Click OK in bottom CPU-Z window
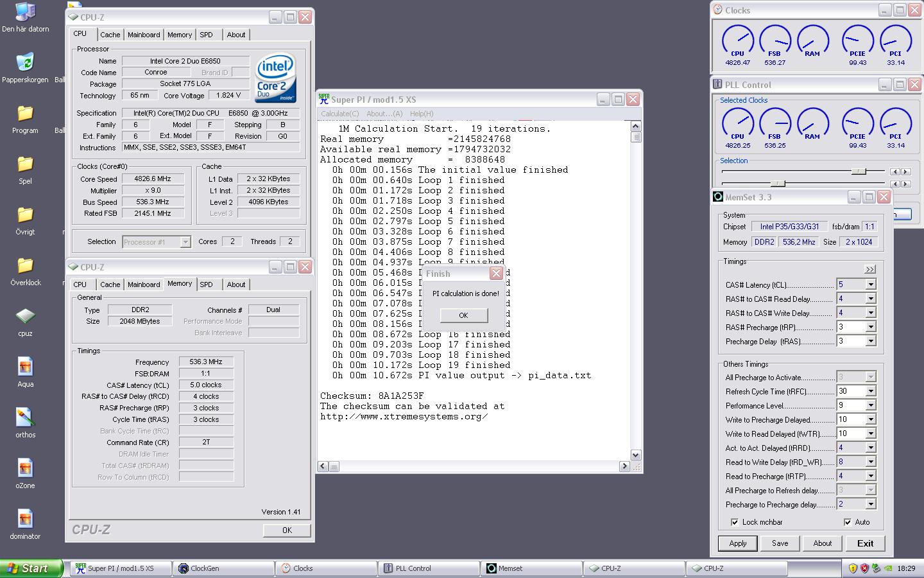The width and height of the screenshot is (924, 578). pyautogui.click(x=287, y=530)
